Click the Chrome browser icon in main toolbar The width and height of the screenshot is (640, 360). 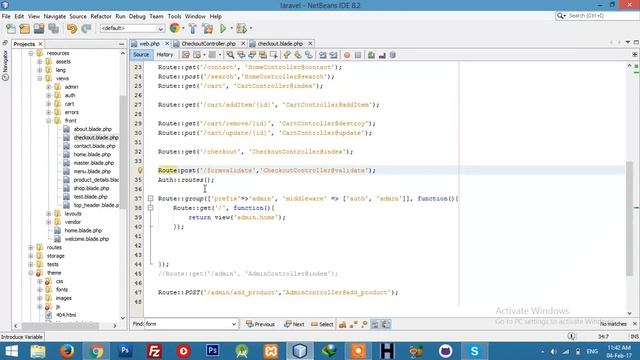[x=175, y=28]
